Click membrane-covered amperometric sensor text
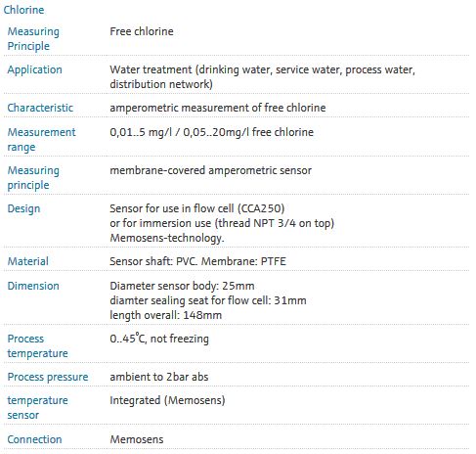Image resolution: width=476 pixels, height=454 pixels. click(x=210, y=170)
